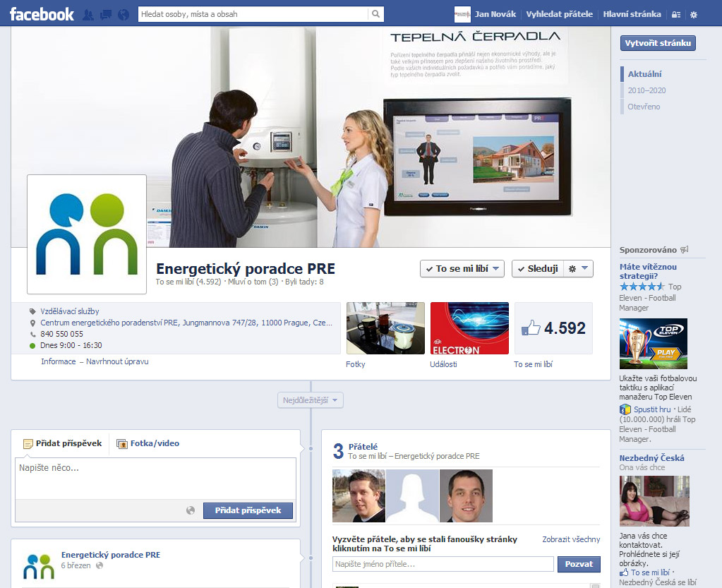This screenshot has height=588, width=722.
Task: Open Zobrazit všechny friends link
Action: (x=571, y=539)
